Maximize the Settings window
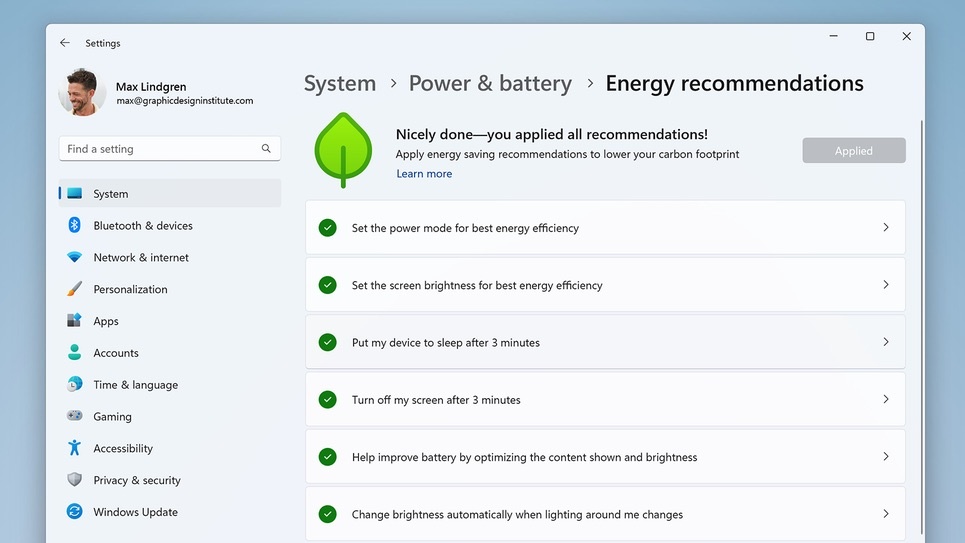The image size is (965, 543). 870,36
